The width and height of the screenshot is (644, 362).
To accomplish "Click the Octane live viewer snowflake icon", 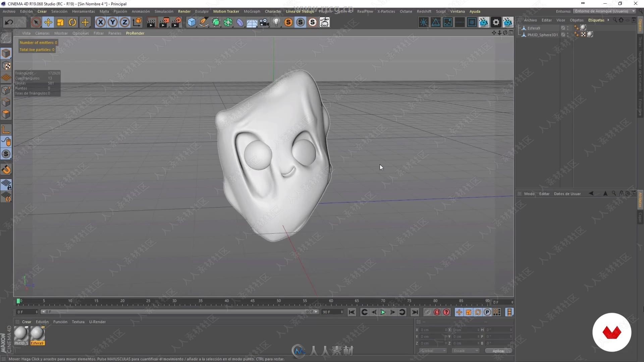I will (x=423, y=22).
